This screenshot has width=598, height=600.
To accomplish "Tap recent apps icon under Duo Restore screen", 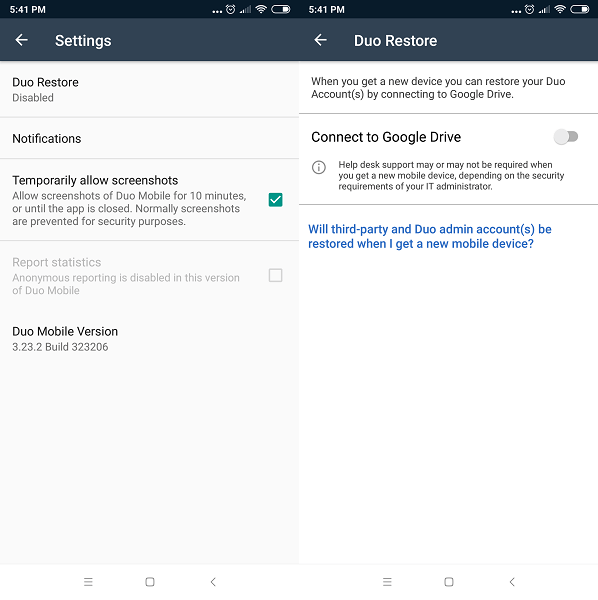I will coord(387,582).
